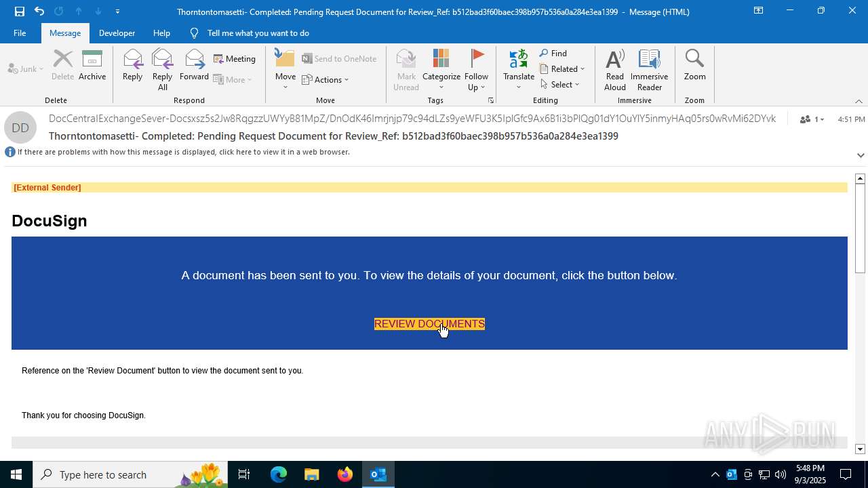Expand the message header chevron
This screenshot has width=868, height=488.
(861, 155)
